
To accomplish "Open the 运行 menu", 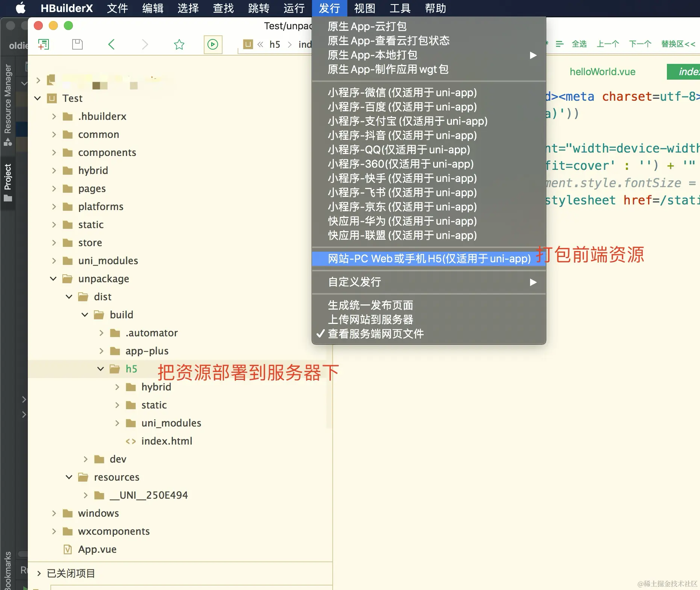I will 294,8.
